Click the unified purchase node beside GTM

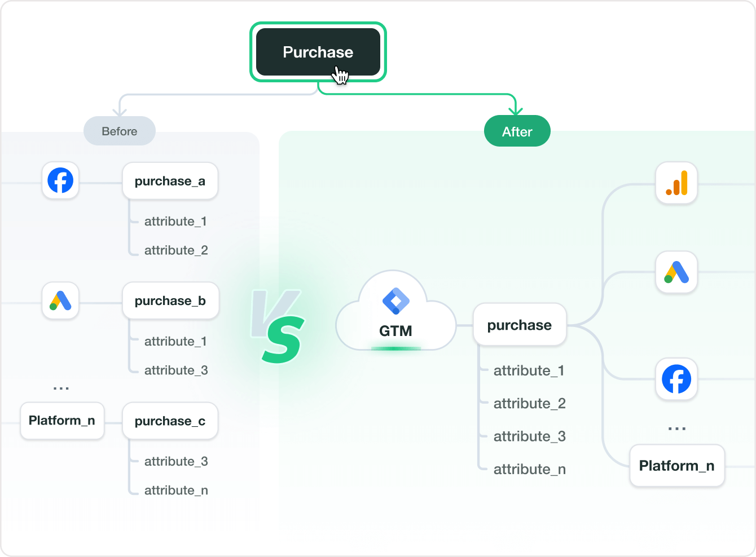[x=519, y=325]
